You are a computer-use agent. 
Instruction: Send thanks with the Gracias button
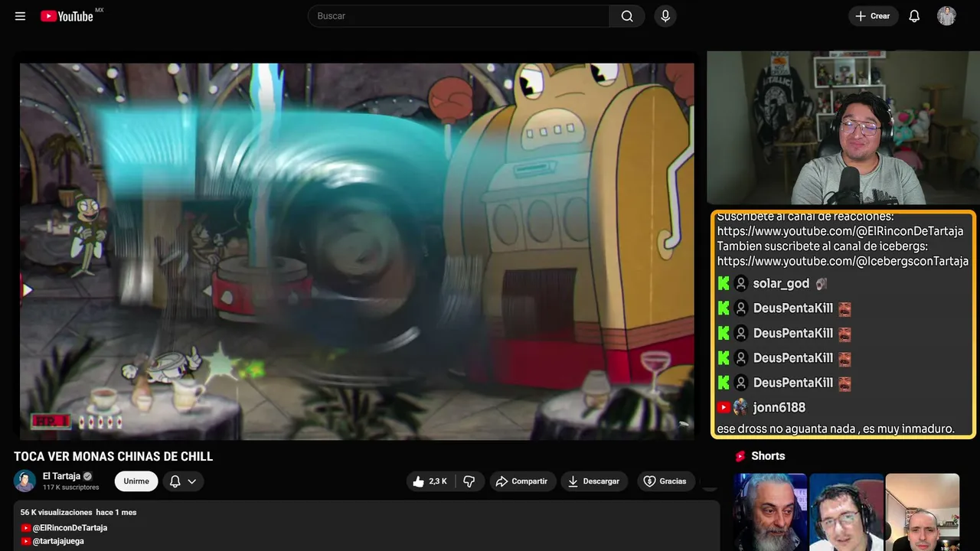coord(665,481)
